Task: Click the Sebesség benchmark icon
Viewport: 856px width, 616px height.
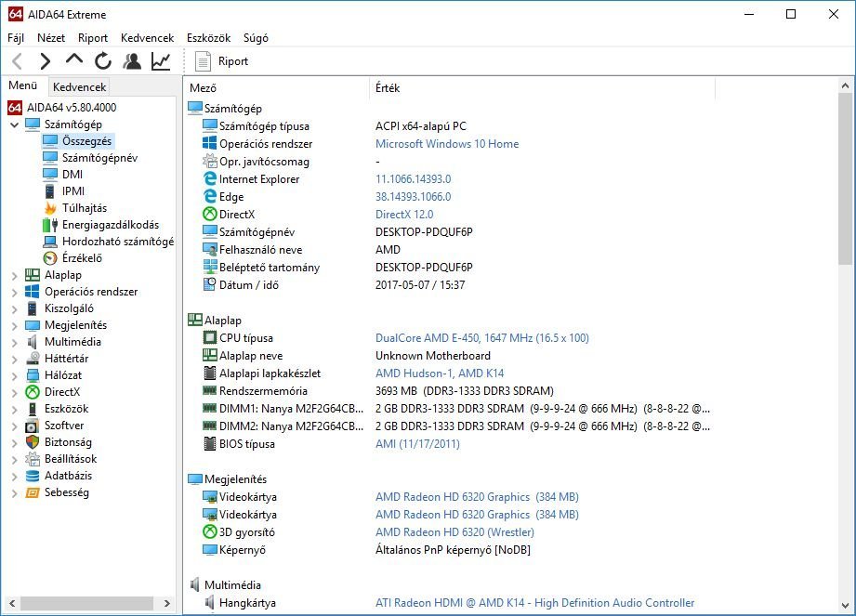Action: [33, 492]
